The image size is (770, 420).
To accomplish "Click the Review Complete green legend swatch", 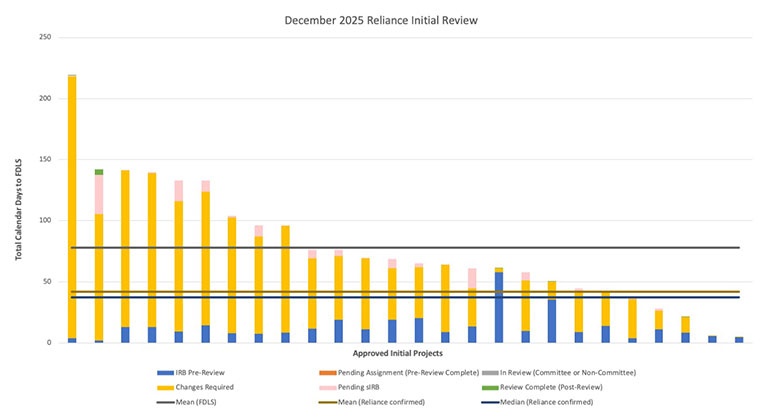I will point(488,387).
